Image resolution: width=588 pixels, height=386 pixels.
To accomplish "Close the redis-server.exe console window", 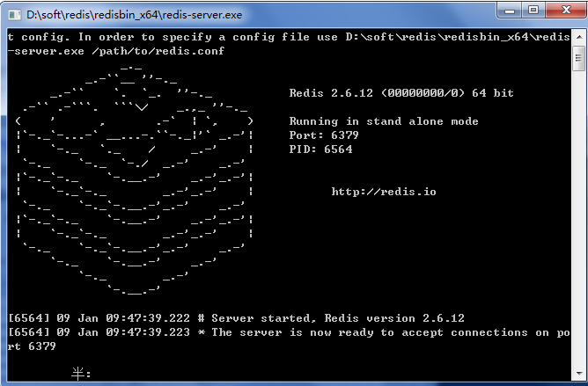I will [x=565, y=11].
